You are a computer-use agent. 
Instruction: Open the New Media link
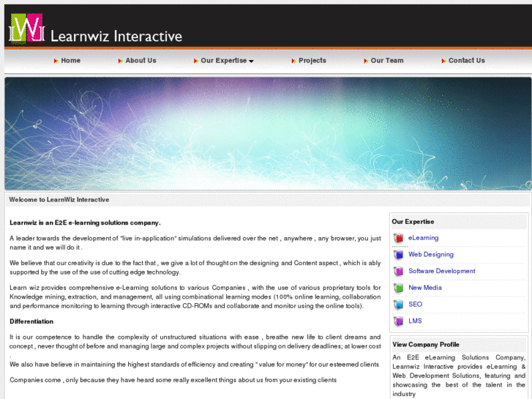coord(424,288)
